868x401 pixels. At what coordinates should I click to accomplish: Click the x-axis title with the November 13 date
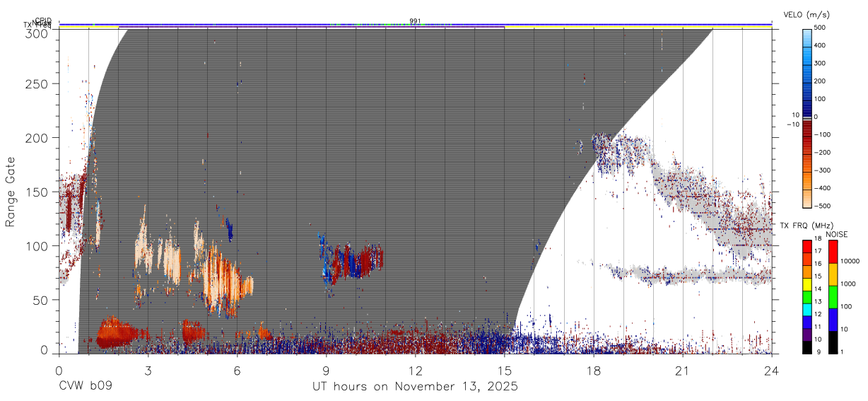tap(416, 387)
